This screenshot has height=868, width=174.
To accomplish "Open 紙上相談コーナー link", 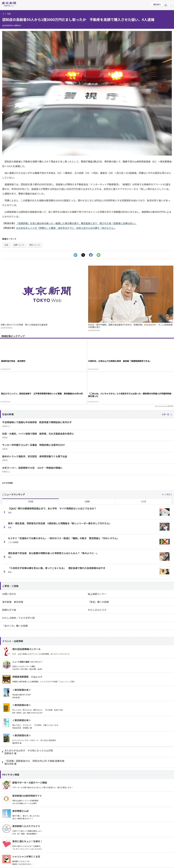I will tap(97, 594).
